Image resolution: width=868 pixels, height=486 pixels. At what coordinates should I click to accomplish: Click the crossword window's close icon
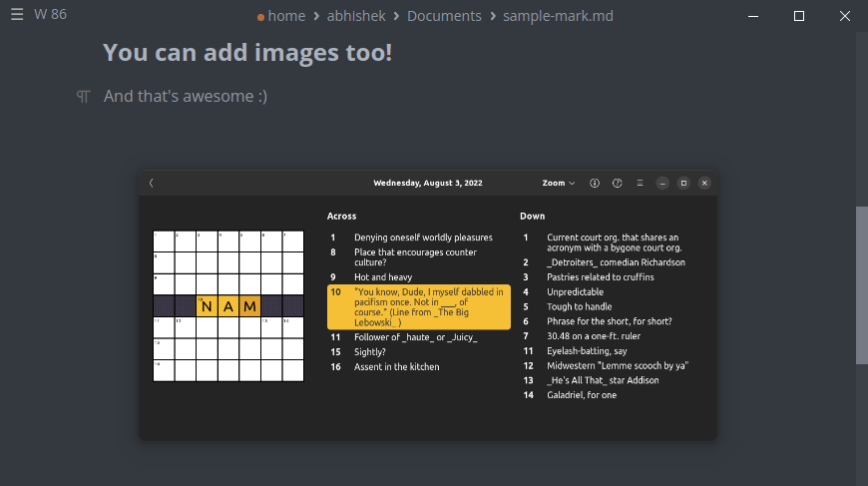(704, 183)
